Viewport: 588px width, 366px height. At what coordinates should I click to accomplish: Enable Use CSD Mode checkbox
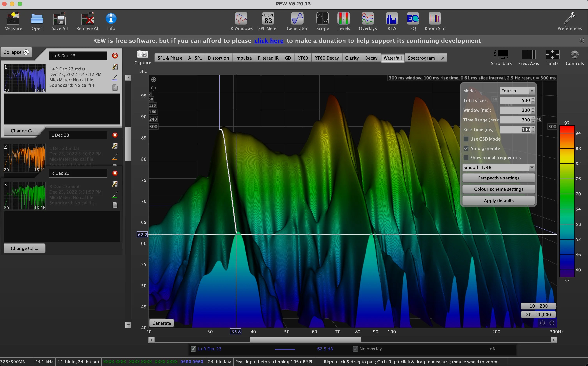click(x=466, y=139)
